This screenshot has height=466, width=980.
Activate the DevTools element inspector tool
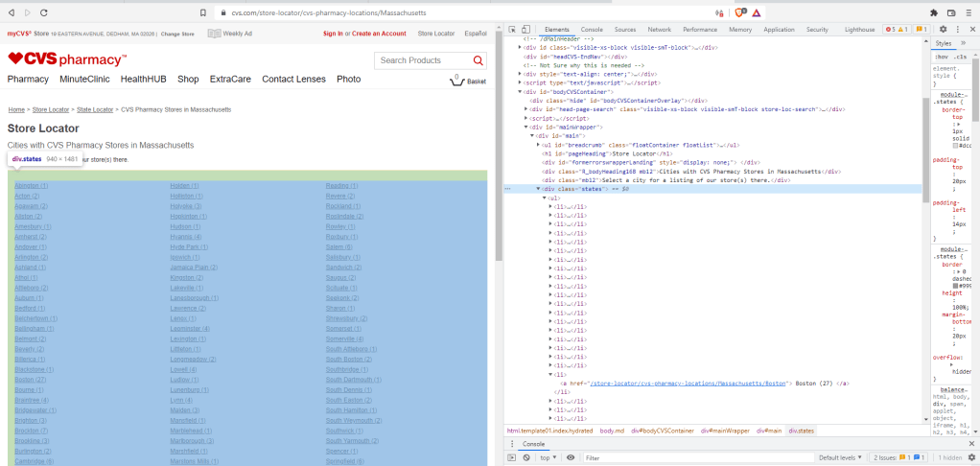coord(513,30)
